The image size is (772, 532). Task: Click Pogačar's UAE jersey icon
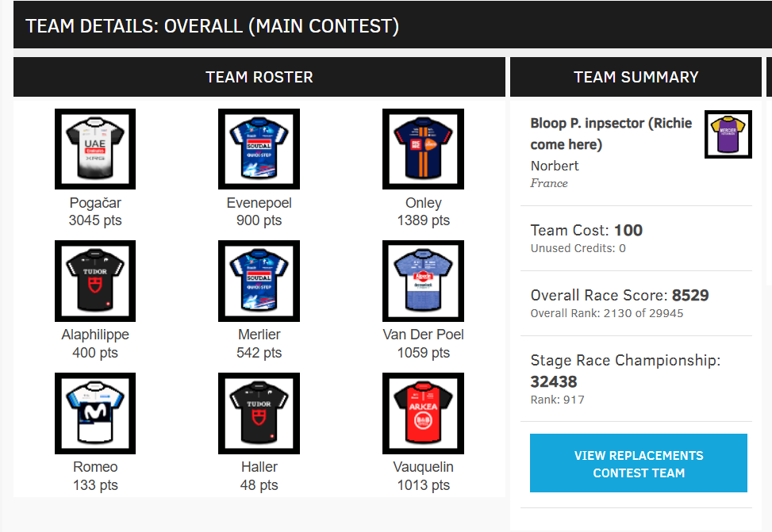tap(95, 149)
